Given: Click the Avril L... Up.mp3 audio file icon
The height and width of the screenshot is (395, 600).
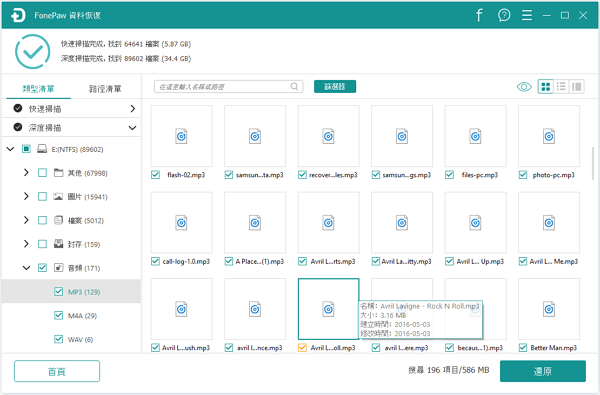Looking at the screenshot, I should coord(475,223).
